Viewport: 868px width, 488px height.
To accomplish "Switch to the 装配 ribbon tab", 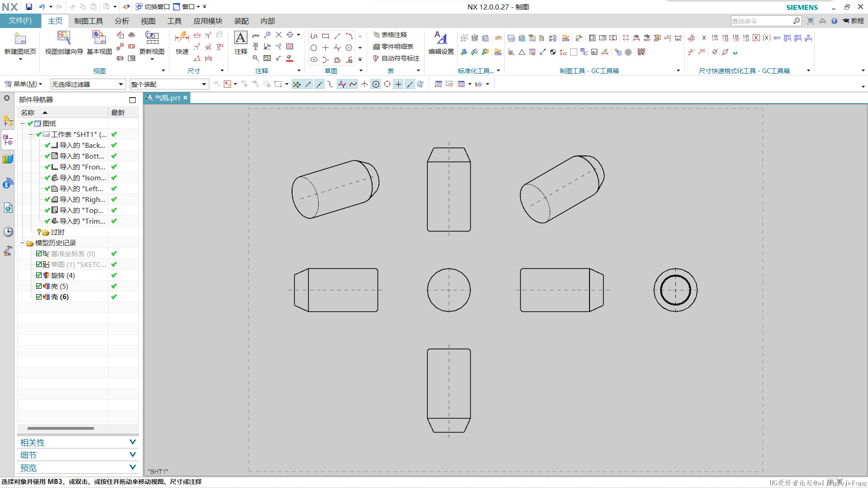I will coord(241,21).
